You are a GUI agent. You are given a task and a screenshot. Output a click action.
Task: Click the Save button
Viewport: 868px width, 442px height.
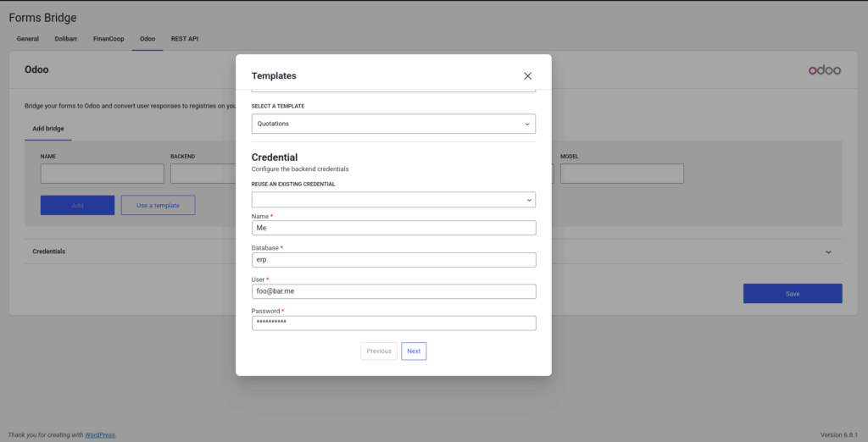point(793,294)
